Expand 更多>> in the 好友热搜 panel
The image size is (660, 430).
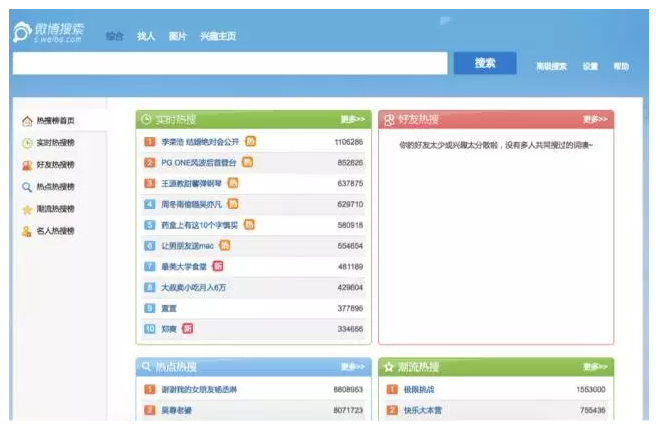coord(595,119)
